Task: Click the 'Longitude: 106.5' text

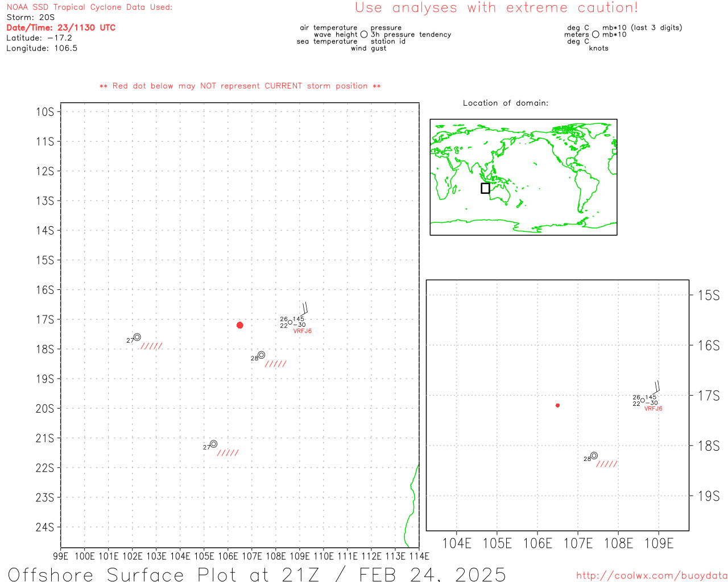Action: tap(42, 48)
